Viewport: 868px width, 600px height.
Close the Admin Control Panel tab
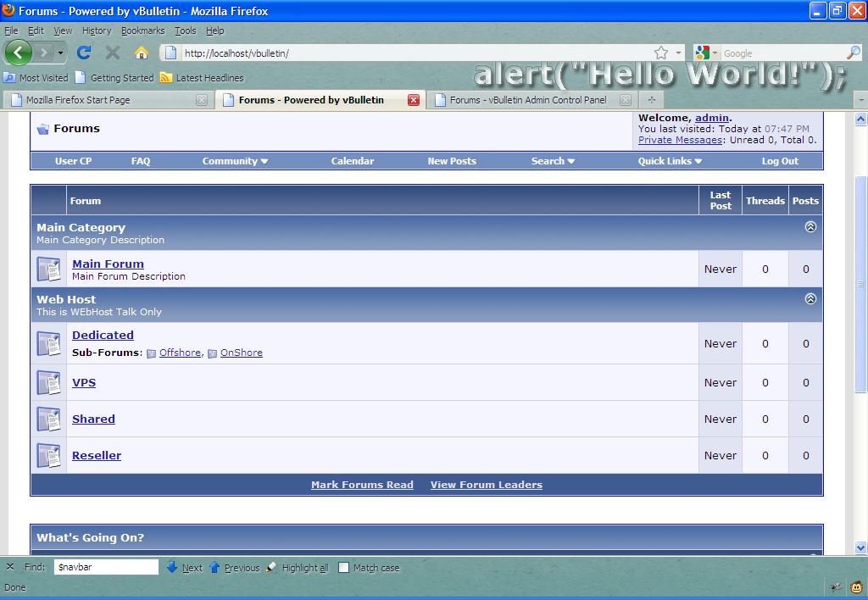coord(626,100)
